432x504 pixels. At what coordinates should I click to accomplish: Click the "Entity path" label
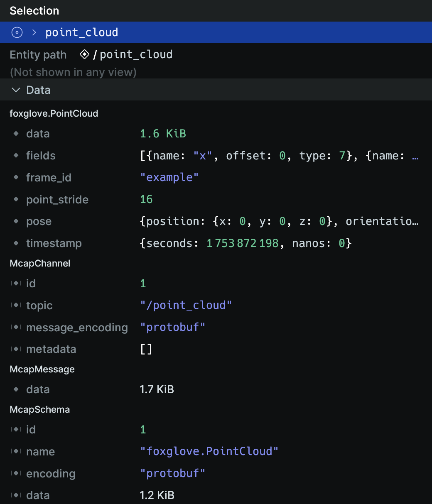tap(38, 55)
